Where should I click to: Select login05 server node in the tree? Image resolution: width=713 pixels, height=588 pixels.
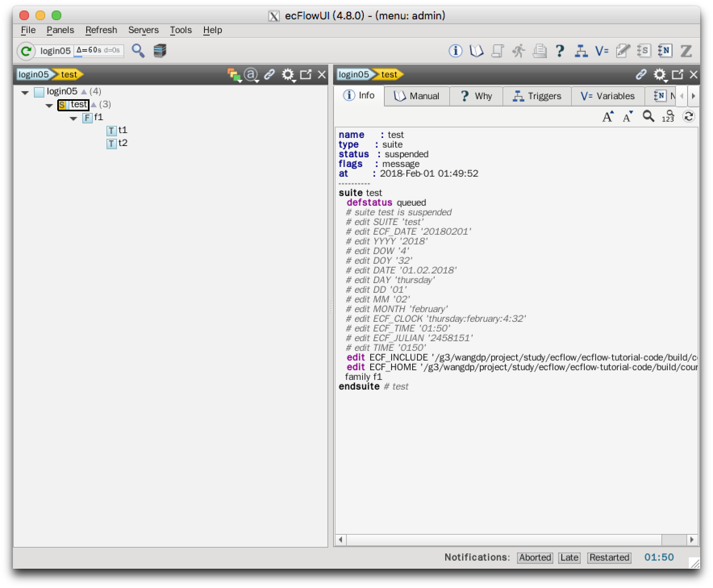(x=56, y=92)
